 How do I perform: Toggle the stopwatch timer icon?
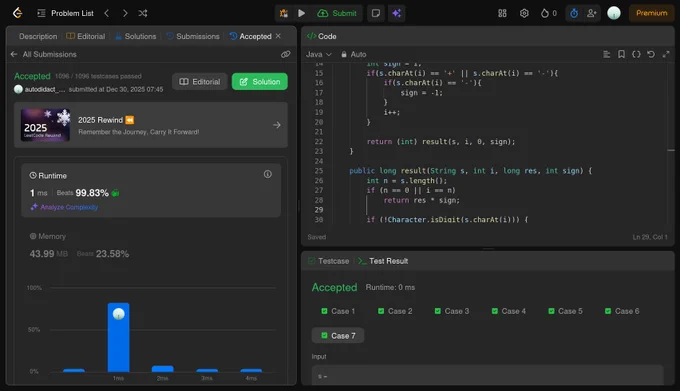[x=574, y=13]
